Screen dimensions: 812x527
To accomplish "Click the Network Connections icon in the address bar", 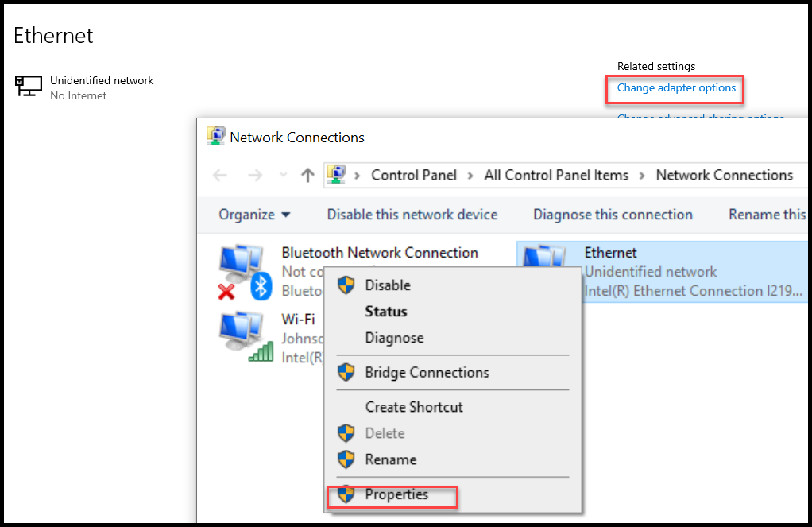I will (x=337, y=175).
